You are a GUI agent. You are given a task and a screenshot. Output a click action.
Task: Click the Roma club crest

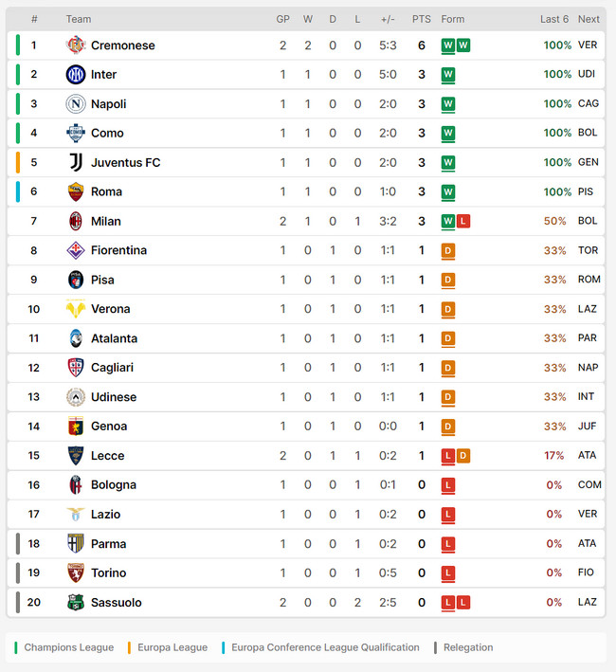coord(76,191)
